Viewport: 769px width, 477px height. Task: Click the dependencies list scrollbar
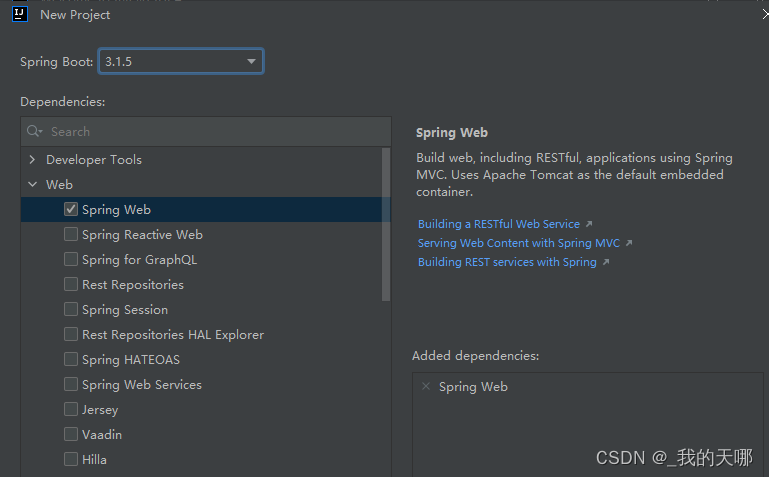[x=386, y=225]
